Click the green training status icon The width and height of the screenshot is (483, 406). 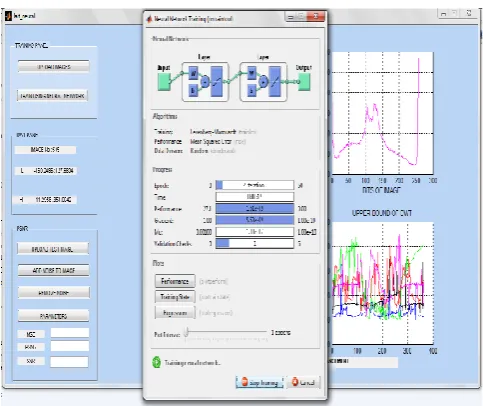click(157, 362)
